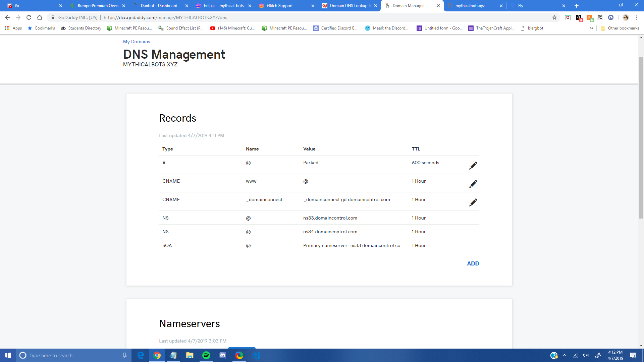Switch to Domain DNS Lookup tab
The height and width of the screenshot is (362, 644).
pos(349,6)
